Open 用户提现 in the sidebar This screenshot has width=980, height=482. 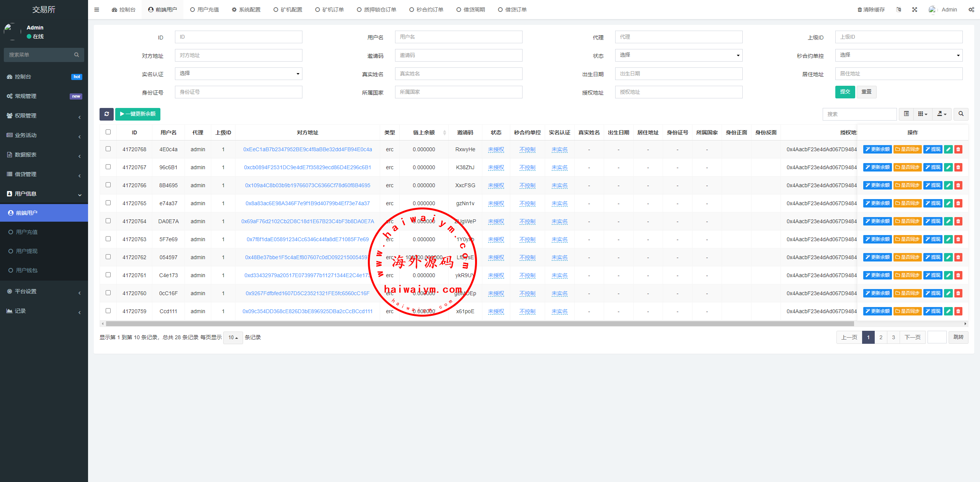pyautogui.click(x=27, y=251)
